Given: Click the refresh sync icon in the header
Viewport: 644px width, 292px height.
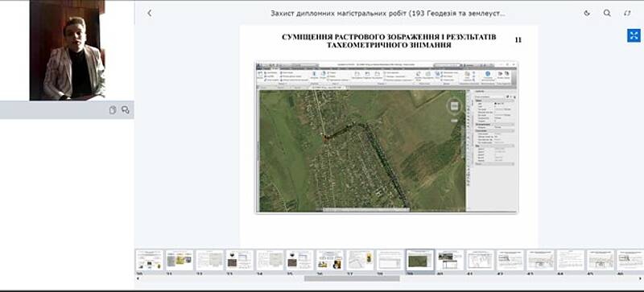Looking at the screenshot, I should click(627, 13).
